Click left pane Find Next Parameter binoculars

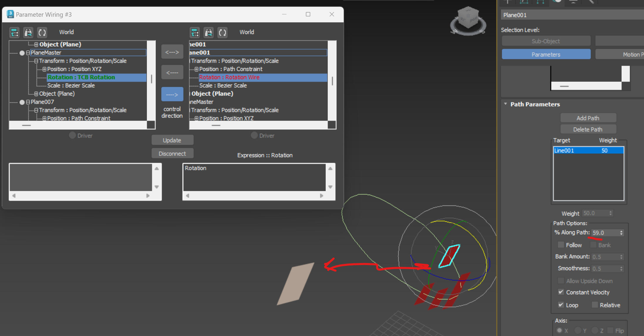tap(28, 32)
